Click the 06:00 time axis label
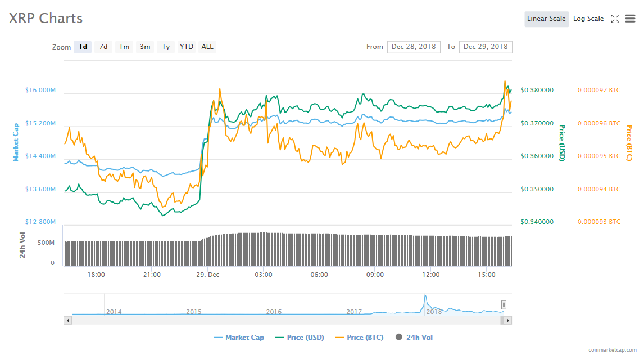644x359 pixels. 319,275
